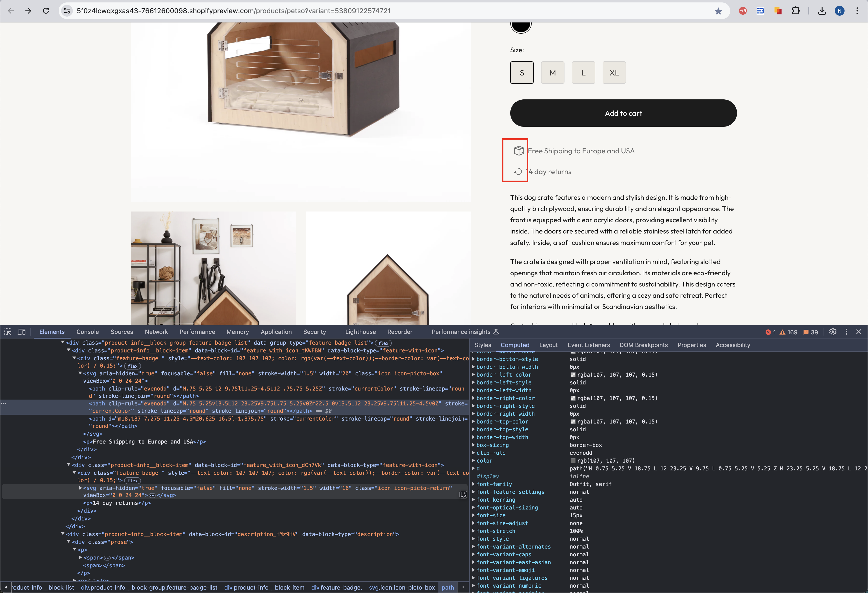Viewport: 868px width, 593px height.
Task: Open the browser extensions puzzle icon
Action: coord(795,11)
